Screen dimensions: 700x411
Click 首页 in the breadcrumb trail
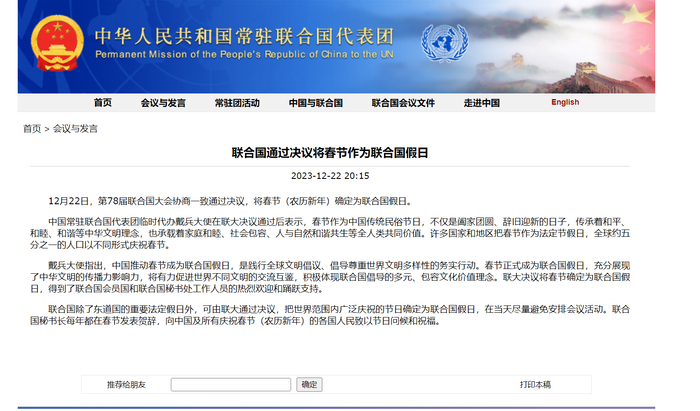point(32,129)
